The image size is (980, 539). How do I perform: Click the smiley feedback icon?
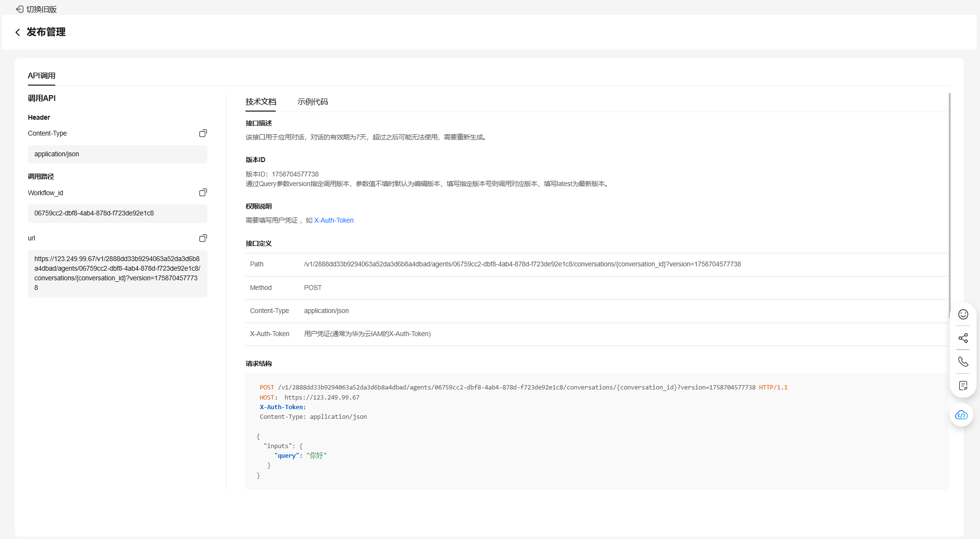click(963, 314)
